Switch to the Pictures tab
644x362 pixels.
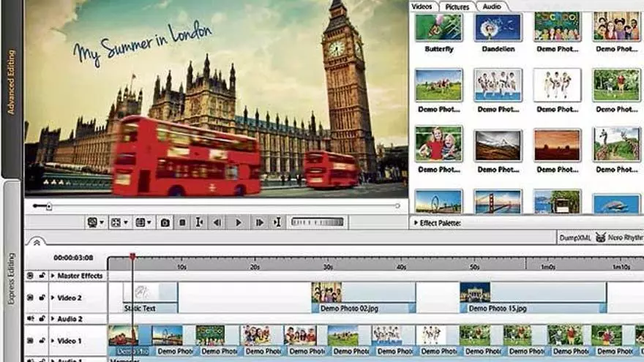457,6
